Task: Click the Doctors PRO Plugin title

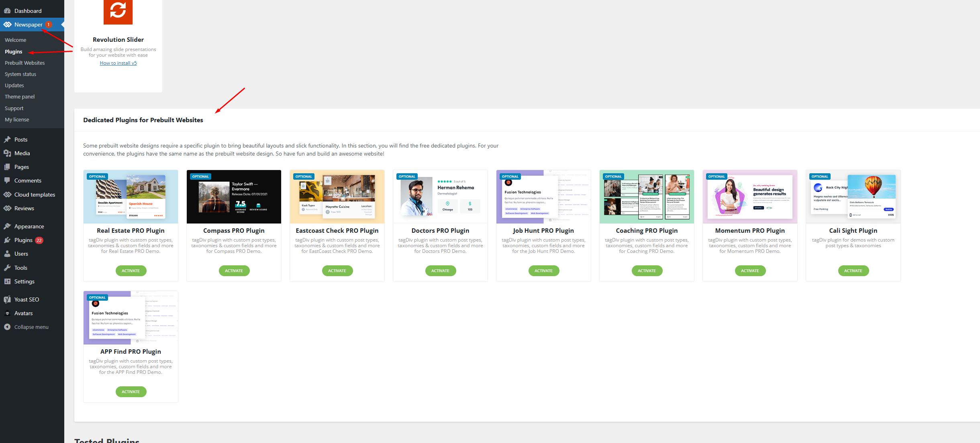Action: point(440,231)
